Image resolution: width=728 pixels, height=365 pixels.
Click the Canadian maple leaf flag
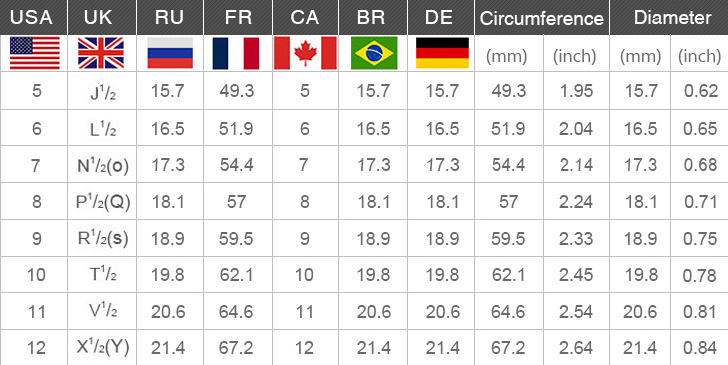coord(305,53)
